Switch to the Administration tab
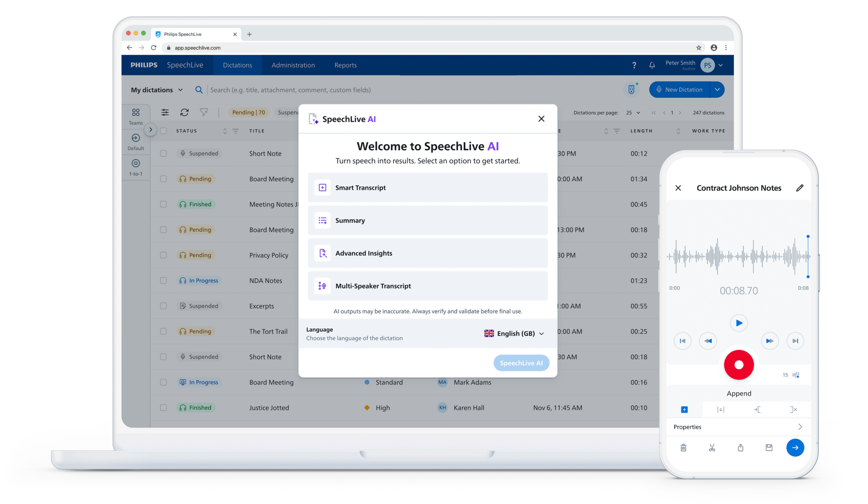868x504 pixels. pyautogui.click(x=293, y=65)
